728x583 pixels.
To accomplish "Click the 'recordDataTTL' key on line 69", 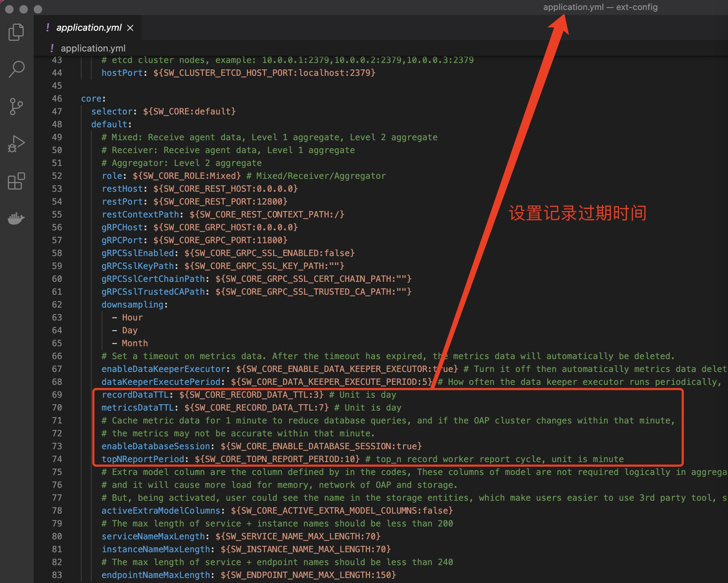I will click(135, 395).
